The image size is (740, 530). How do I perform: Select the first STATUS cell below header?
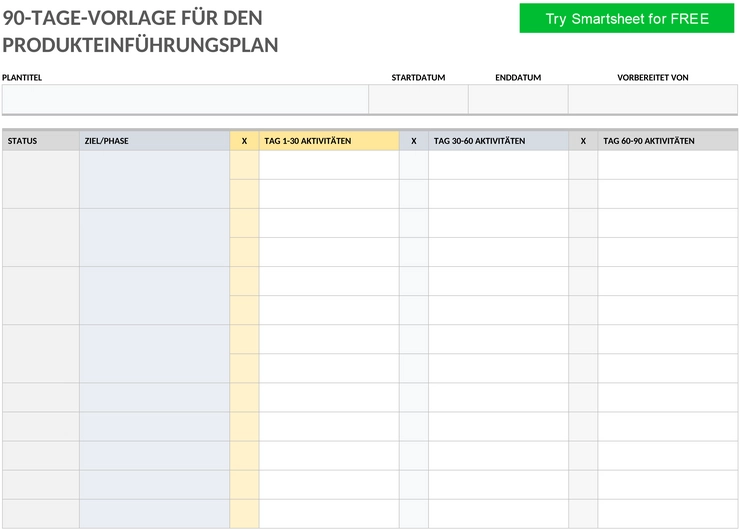41,179
